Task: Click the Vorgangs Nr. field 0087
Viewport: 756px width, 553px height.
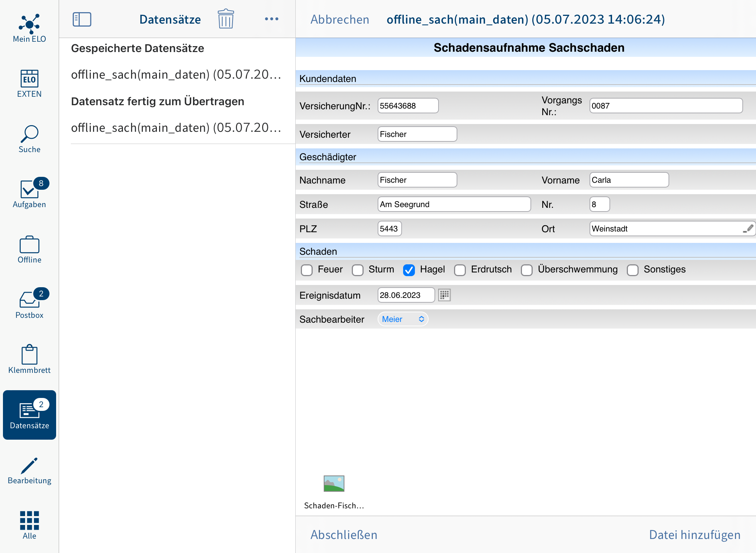Action: (666, 106)
